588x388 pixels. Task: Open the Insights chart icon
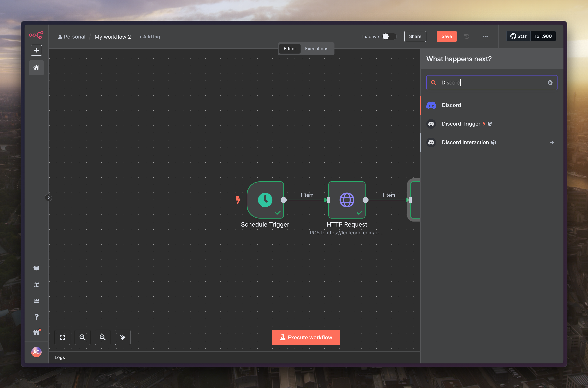tap(36, 301)
